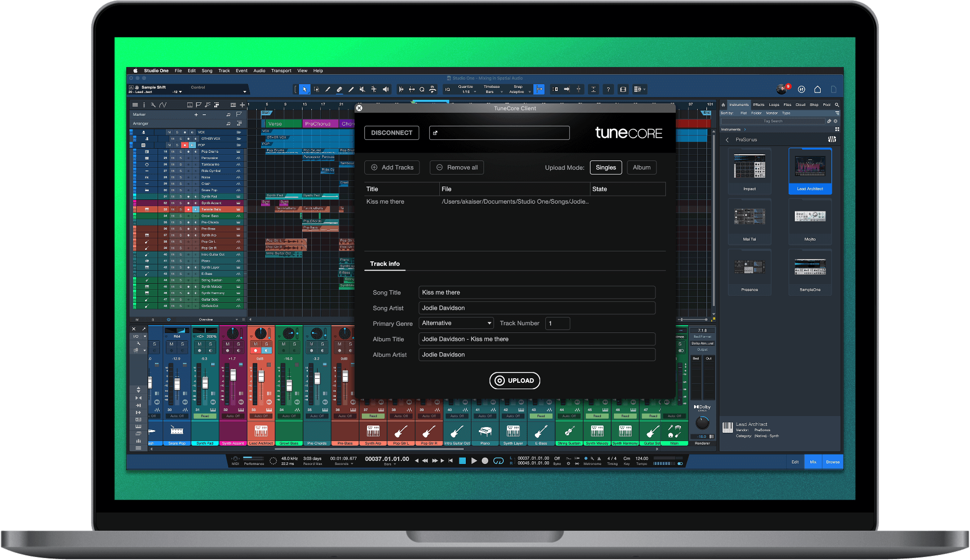The image size is (970, 560).
Task: Open the Primary Genre dropdown
Action: tap(456, 323)
